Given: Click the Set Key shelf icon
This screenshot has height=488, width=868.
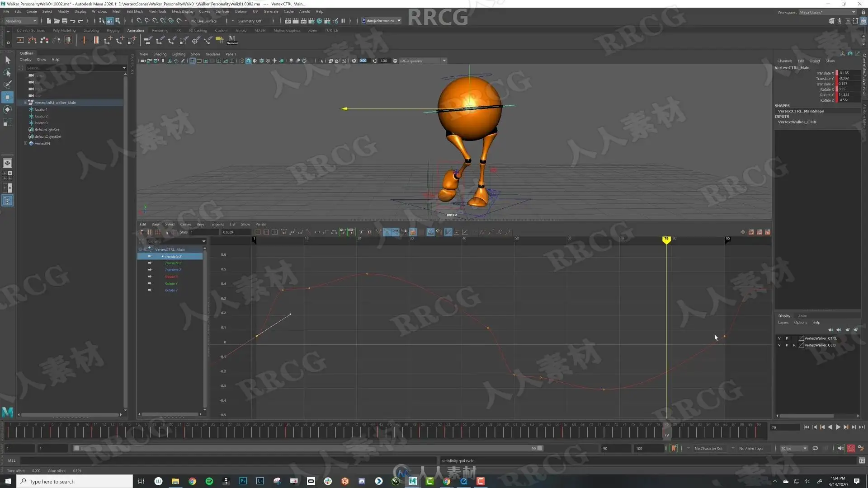Looking at the screenshot, I should coord(84,40).
